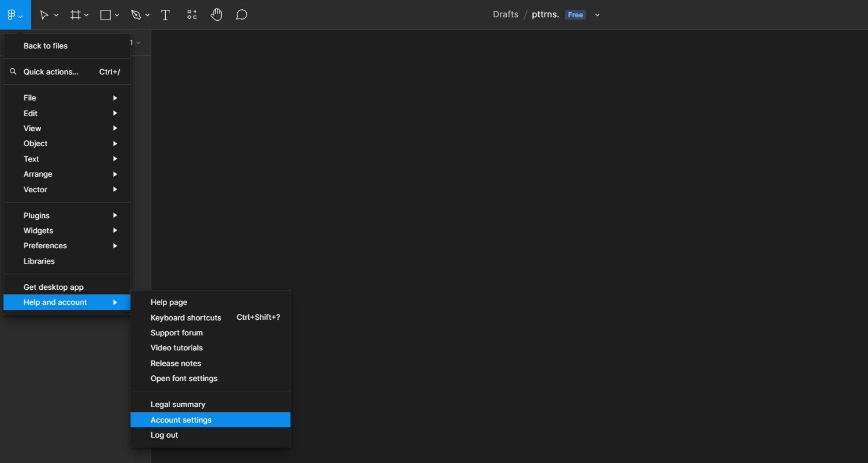Screen dimensions: 868x463
Task: Open the Preferences submenu
Action: (x=67, y=246)
